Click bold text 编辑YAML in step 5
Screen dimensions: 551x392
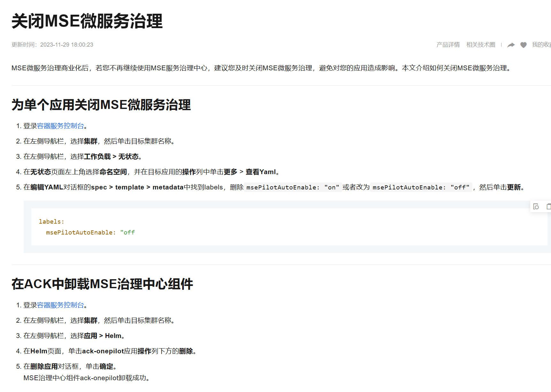(x=47, y=187)
